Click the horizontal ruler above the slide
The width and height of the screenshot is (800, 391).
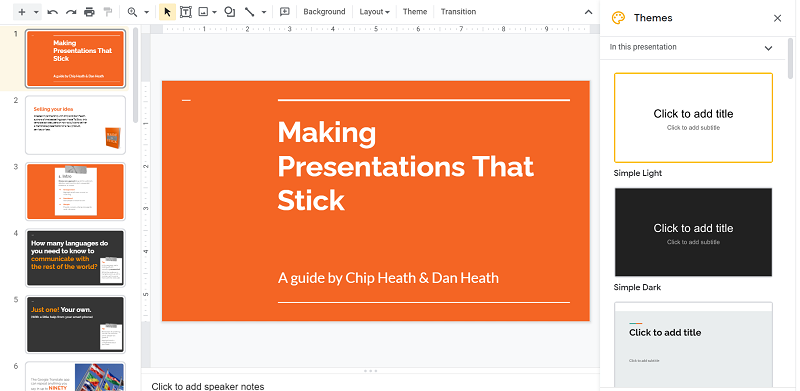tap(376, 29)
